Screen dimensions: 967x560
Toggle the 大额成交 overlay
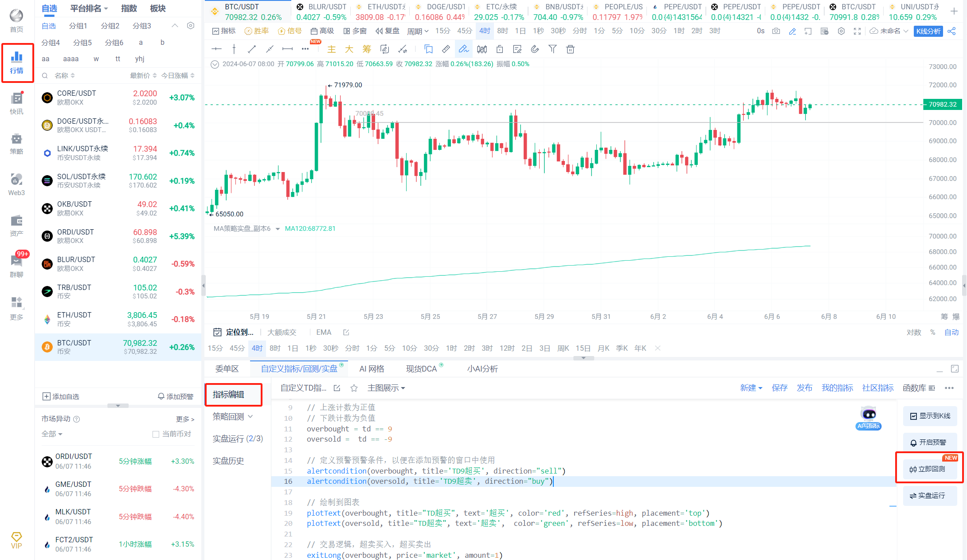[282, 332]
